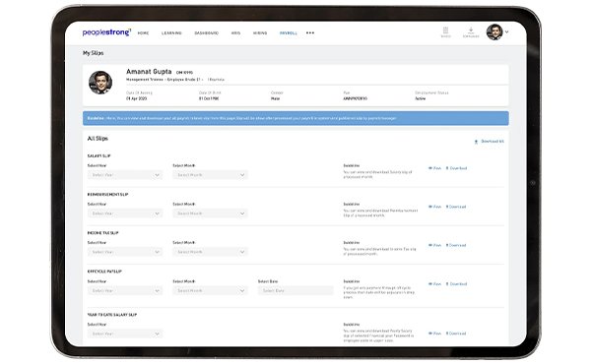
Task: View the Reimbursement Slip
Action: pos(434,207)
